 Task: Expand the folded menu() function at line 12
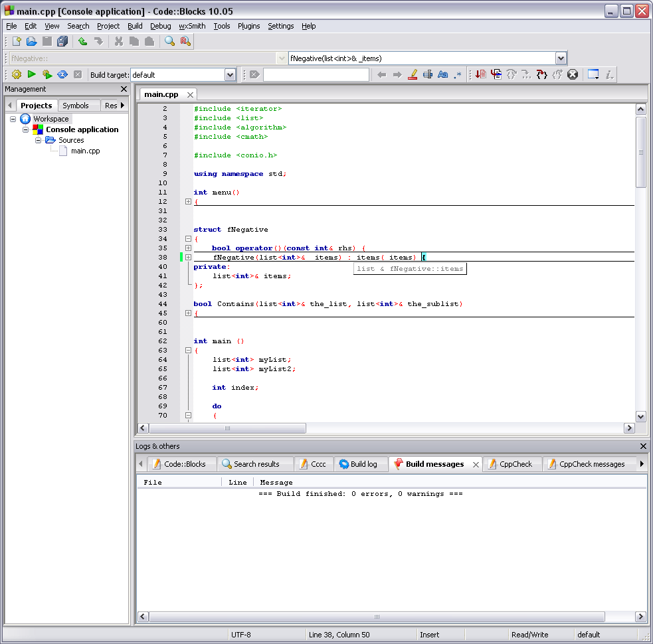point(188,201)
